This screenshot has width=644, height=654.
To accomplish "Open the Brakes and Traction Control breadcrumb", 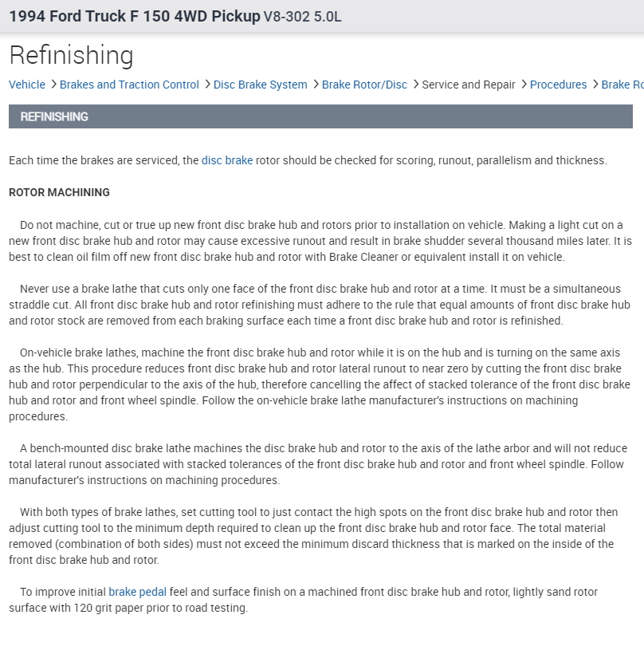I will 129,85.
